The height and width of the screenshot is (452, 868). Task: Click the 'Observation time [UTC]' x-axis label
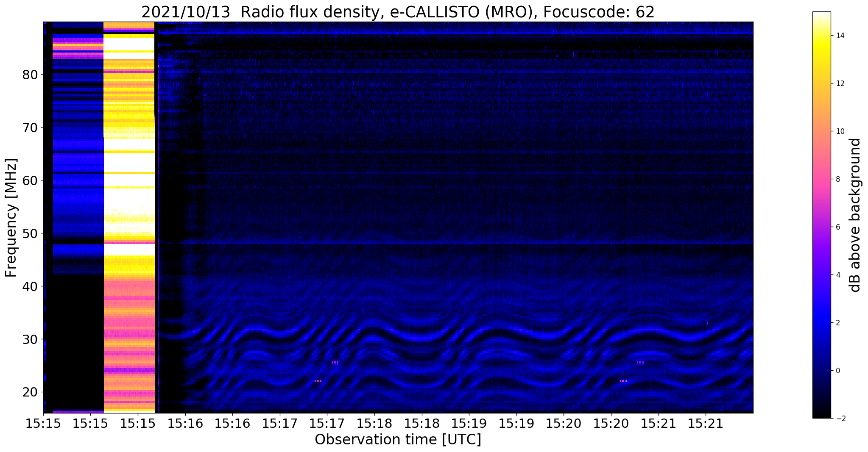point(398,439)
